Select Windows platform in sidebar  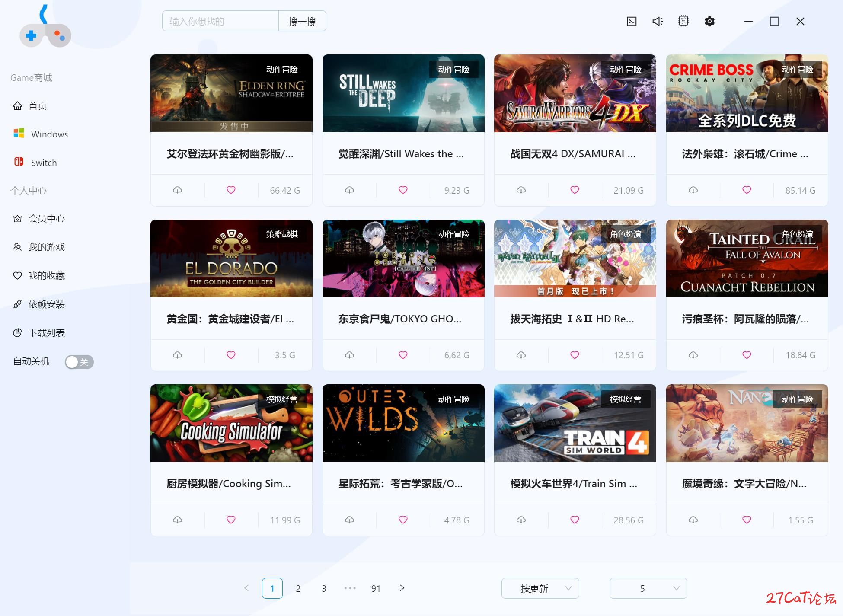click(41, 134)
